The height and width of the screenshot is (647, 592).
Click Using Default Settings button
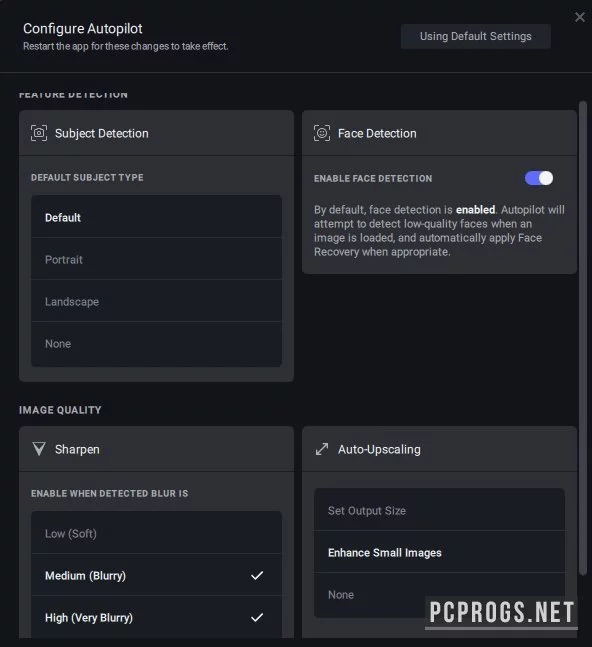click(x=476, y=36)
